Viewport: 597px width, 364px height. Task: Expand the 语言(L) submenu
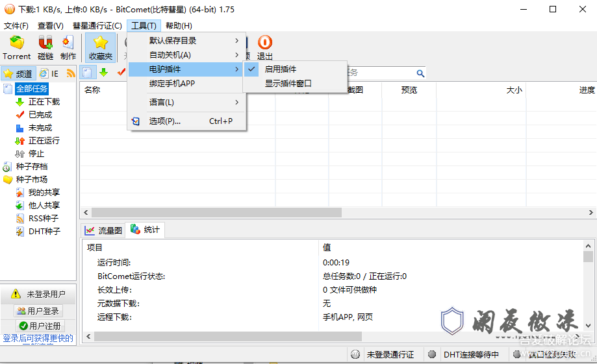pyautogui.click(x=162, y=103)
